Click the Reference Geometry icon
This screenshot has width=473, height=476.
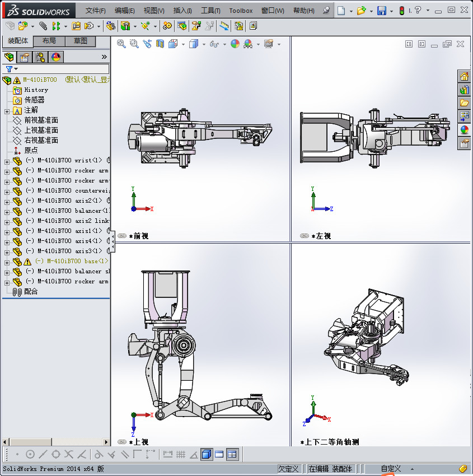146,26
